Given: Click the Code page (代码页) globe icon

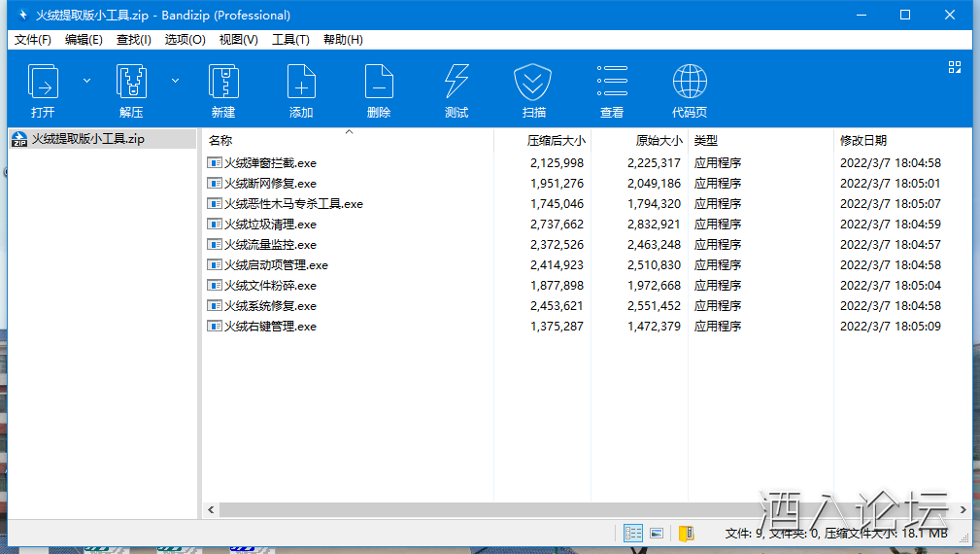Looking at the screenshot, I should coord(690,82).
